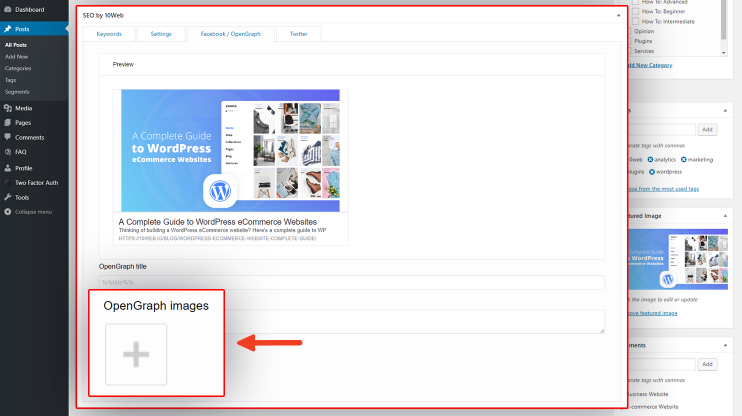Switch to the Keywords tab
This screenshot has width=742, height=416.
point(109,34)
